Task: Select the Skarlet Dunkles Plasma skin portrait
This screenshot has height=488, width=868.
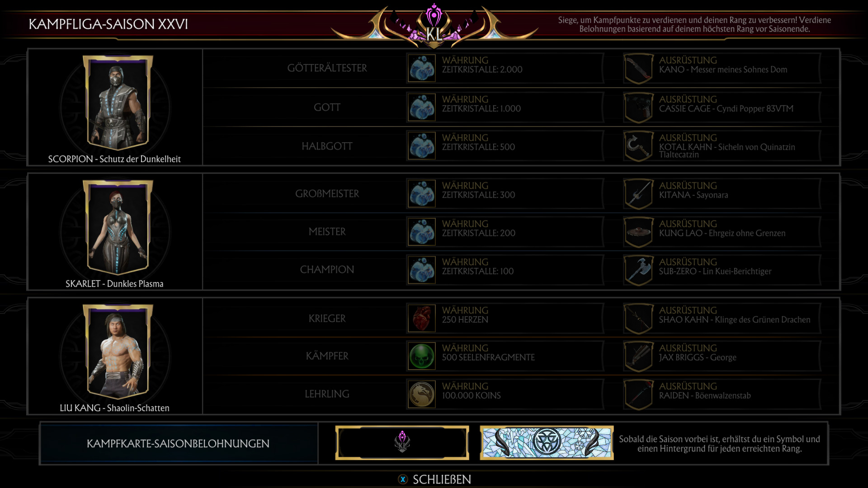Action: [118, 227]
